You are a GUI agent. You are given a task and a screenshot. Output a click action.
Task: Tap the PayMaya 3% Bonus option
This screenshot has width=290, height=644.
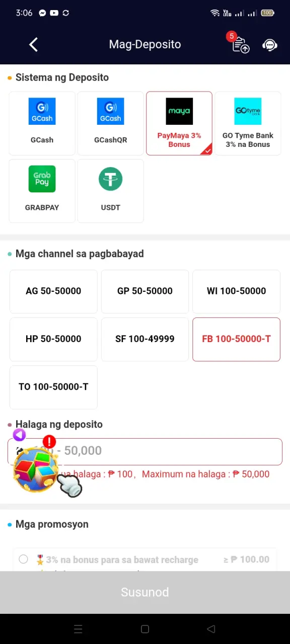[179, 123]
